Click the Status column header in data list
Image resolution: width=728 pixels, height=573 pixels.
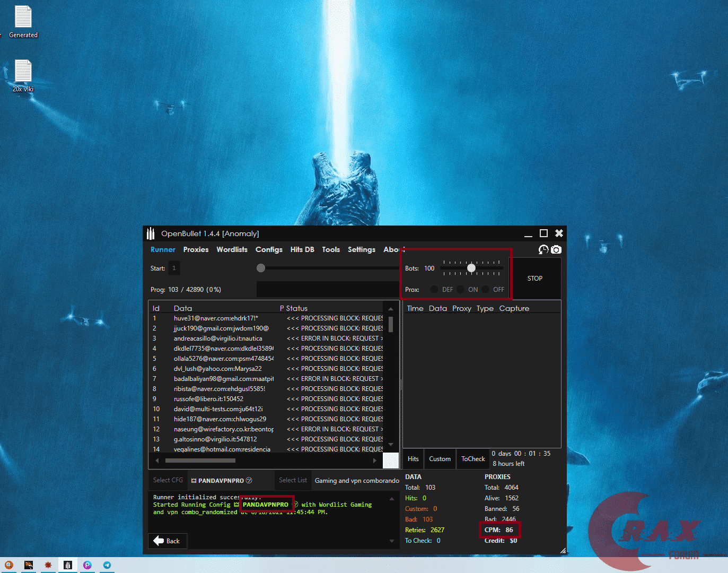click(x=297, y=308)
